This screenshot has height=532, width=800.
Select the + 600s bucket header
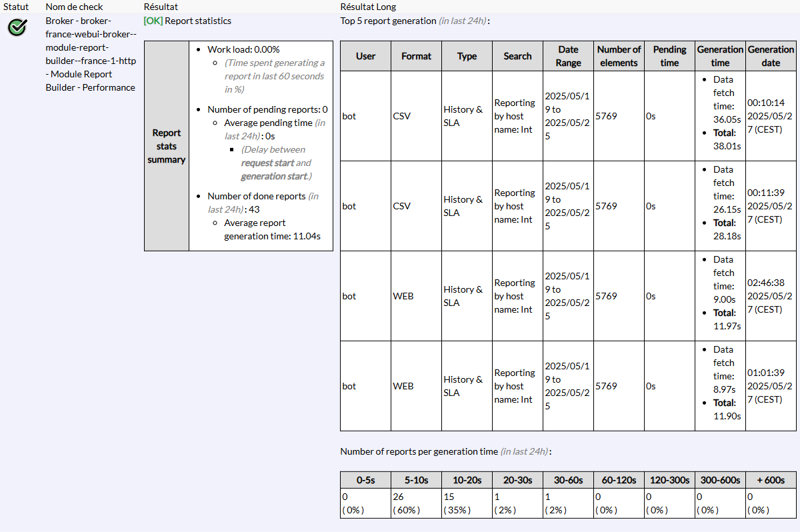coord(771,480)
